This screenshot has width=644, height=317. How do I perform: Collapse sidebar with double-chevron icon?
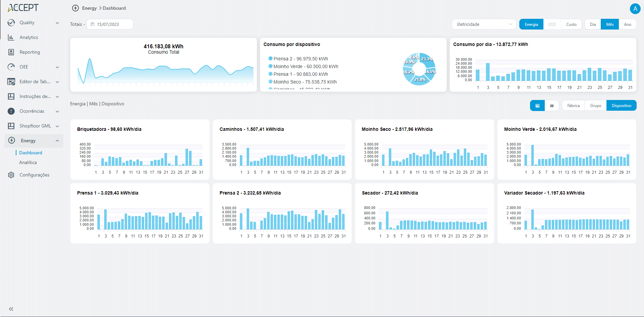pyautogui.click(x=11, y=309)
